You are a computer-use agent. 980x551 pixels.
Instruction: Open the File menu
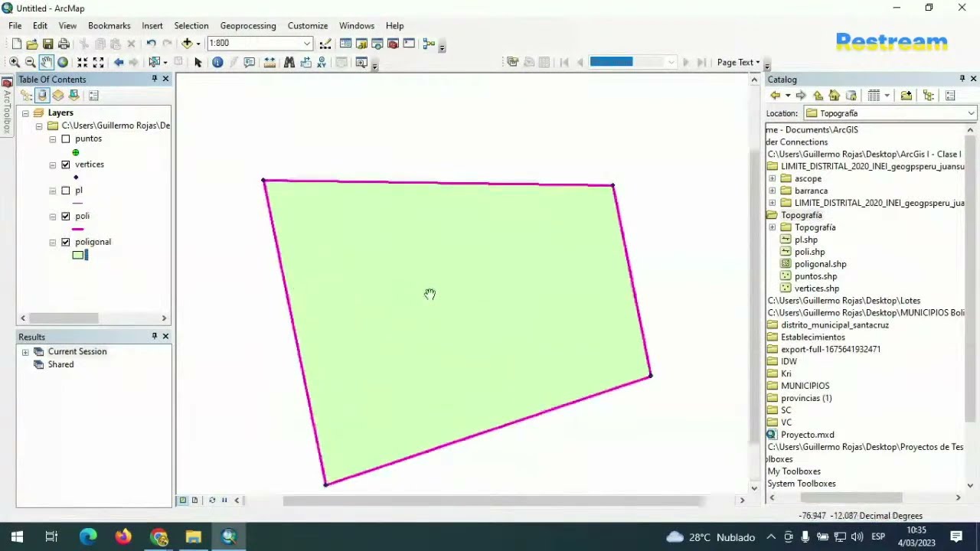click(15, 25)
